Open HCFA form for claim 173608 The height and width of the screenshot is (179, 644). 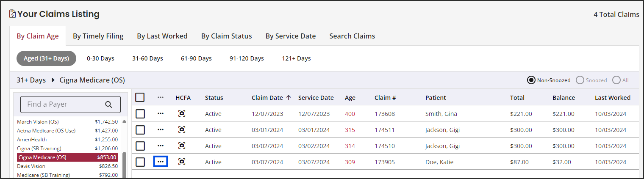coord(182,113)
